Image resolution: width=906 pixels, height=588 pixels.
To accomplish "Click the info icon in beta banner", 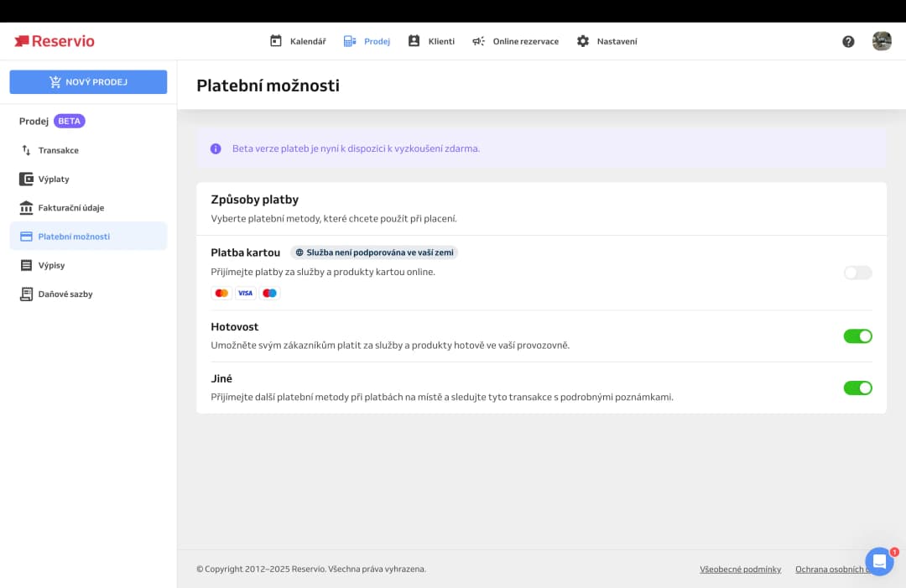I will pos(216,148).
